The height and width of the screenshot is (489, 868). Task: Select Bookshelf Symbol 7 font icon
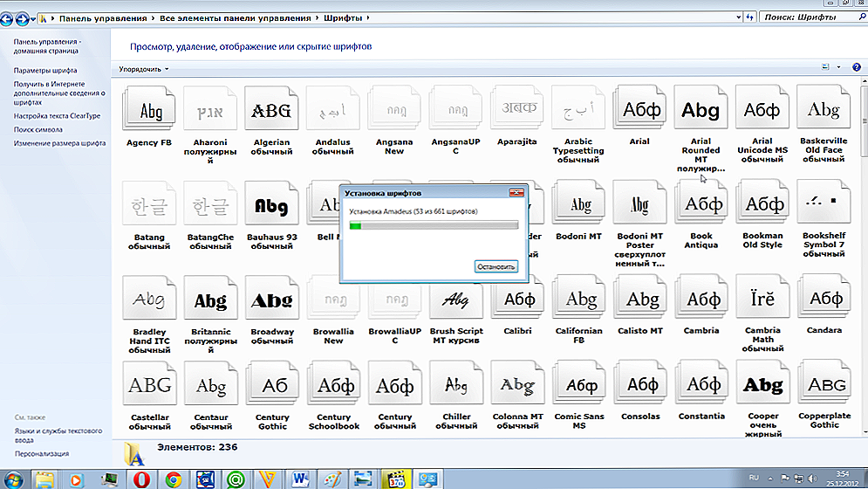click(x=824, y=203)
